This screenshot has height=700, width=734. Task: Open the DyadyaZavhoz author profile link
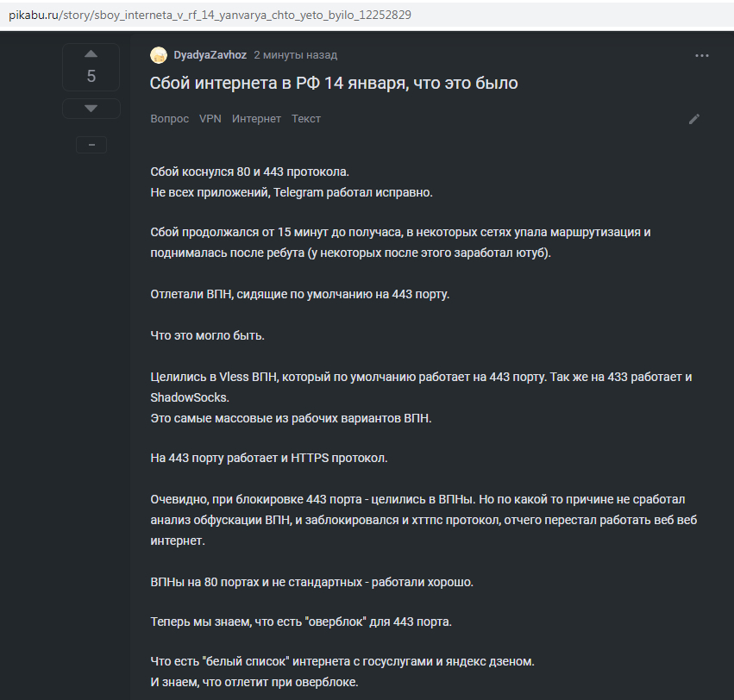point(208,55)
